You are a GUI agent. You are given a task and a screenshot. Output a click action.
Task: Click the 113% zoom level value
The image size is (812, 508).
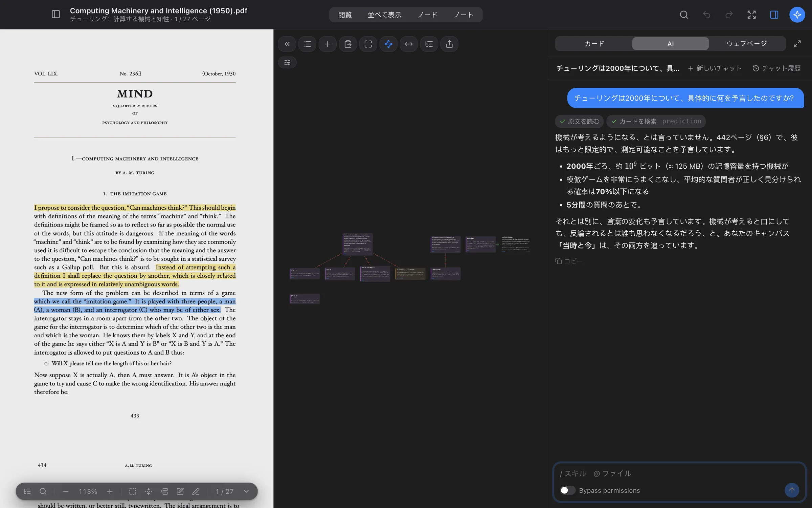click(x=88, y=491)
